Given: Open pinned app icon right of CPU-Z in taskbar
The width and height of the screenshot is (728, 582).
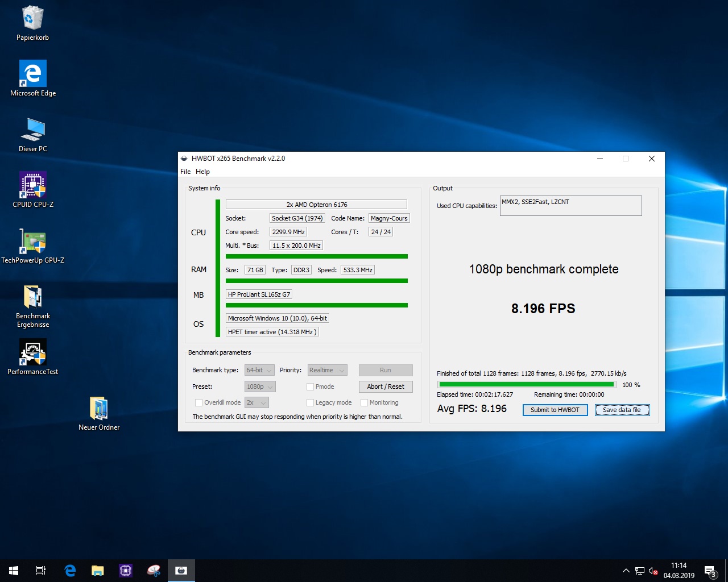Looking at the screenshot, I should click(x=154, y=571).
